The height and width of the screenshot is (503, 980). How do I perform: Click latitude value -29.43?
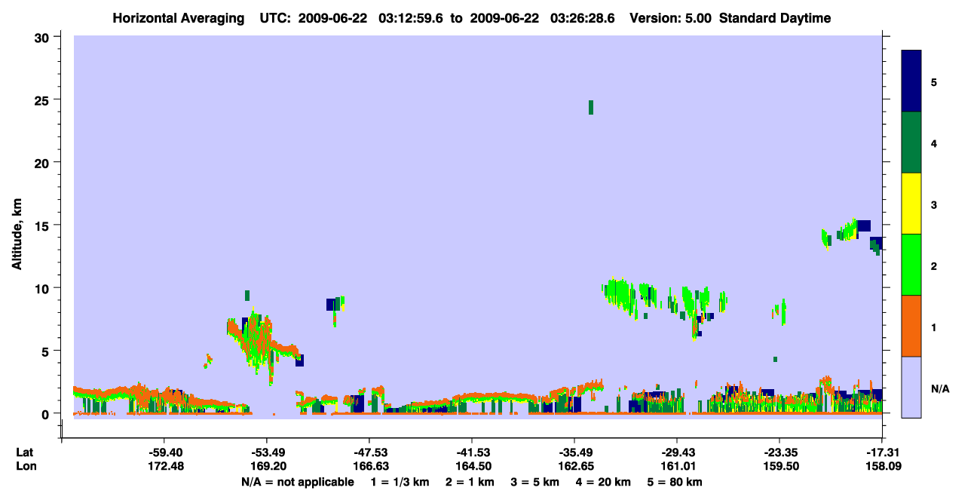[x=677, y=452]
